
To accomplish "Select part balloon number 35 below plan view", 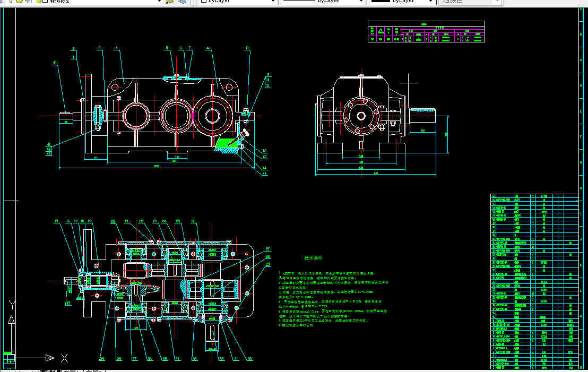I will [x=165, y=359].
